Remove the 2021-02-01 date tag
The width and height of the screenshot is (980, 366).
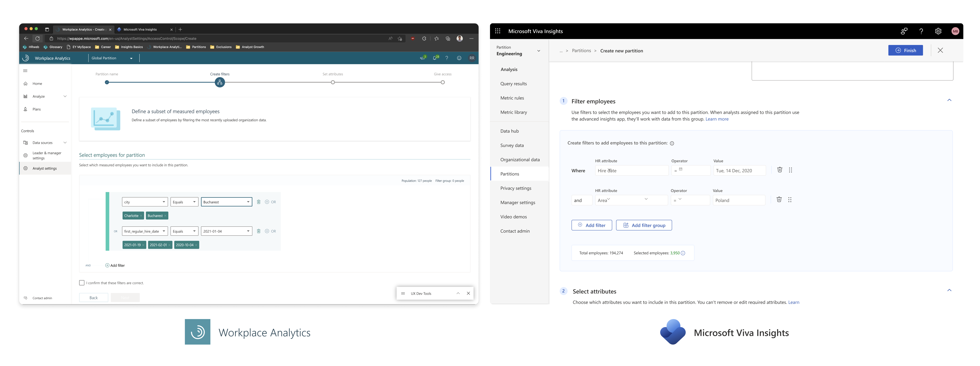pos(169,245)
